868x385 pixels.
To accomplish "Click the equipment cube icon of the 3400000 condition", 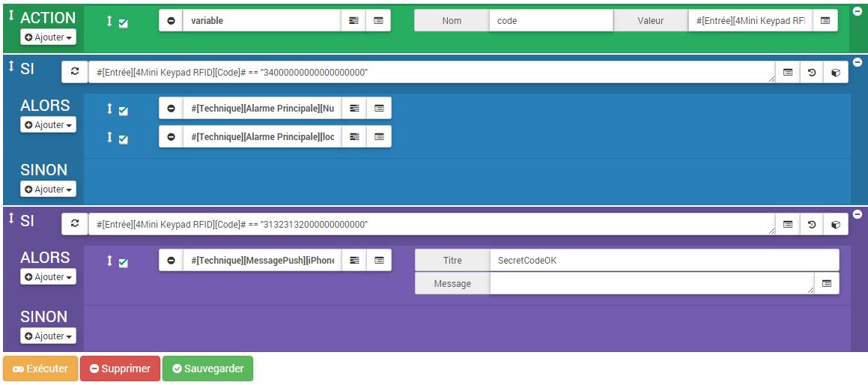I will (836, 72).
